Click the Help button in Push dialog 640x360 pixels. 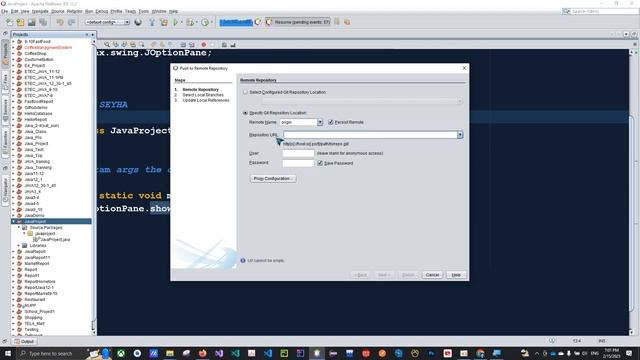(456, 275)
